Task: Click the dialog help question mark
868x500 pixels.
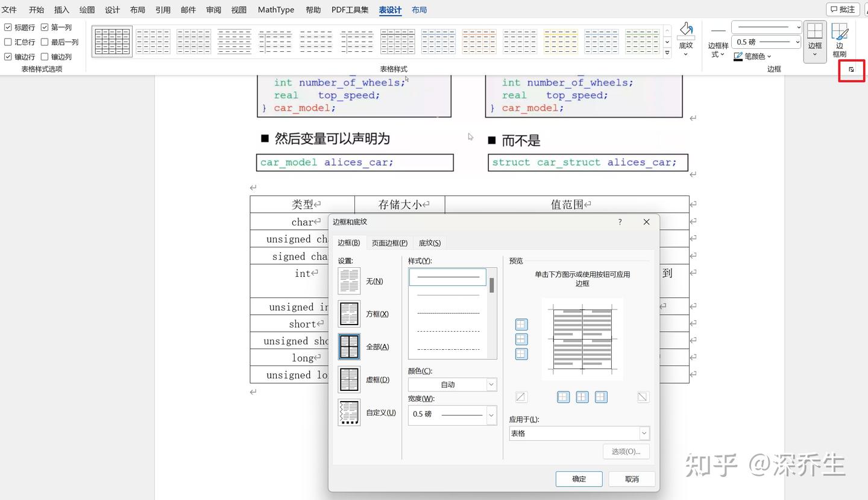Action: click(x=620, y=222)
